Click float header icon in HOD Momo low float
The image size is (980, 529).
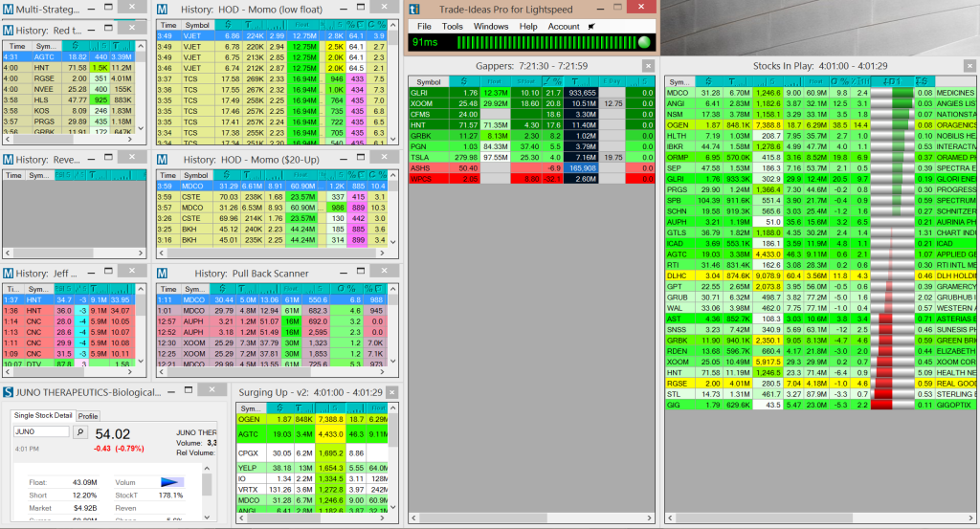[302, 25]
